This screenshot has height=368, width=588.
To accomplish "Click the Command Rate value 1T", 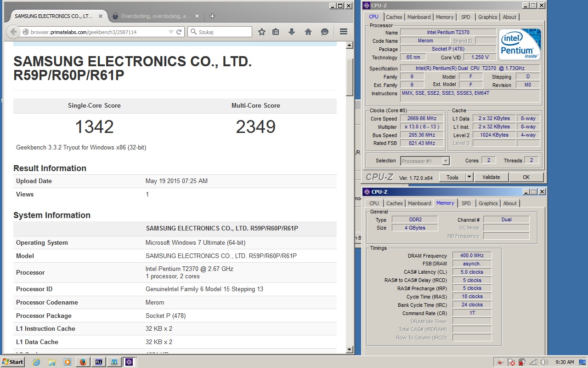I will point(472,313).
